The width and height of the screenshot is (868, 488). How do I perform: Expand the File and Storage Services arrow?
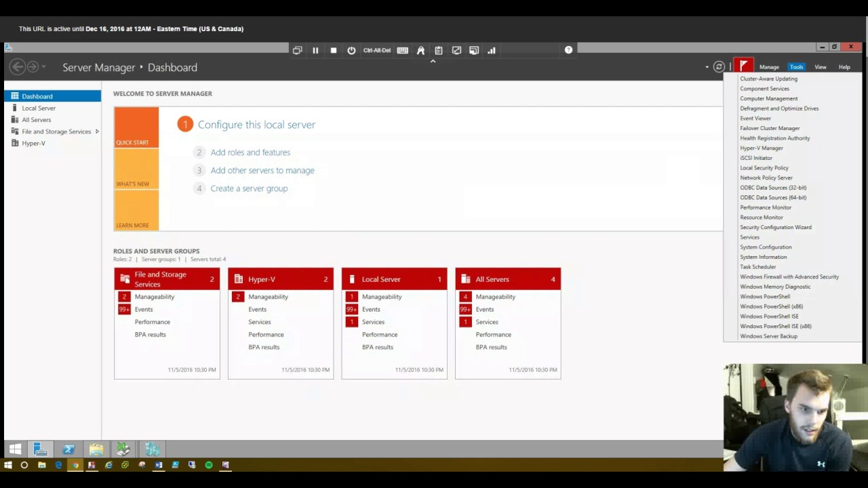pyautogui.click(x=97, y=131)
